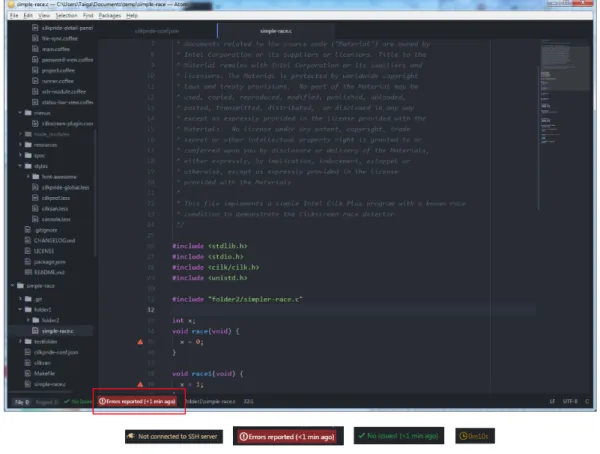The height and width of the screenshot is (454, 600).
Task: Click the file icon for project.coffee
Action: tap(35, 70)
